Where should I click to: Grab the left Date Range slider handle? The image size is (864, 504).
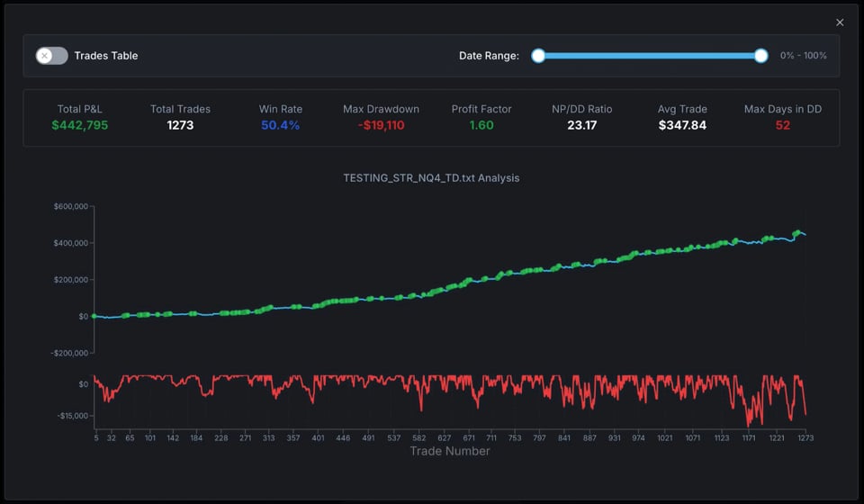(538, 56)
